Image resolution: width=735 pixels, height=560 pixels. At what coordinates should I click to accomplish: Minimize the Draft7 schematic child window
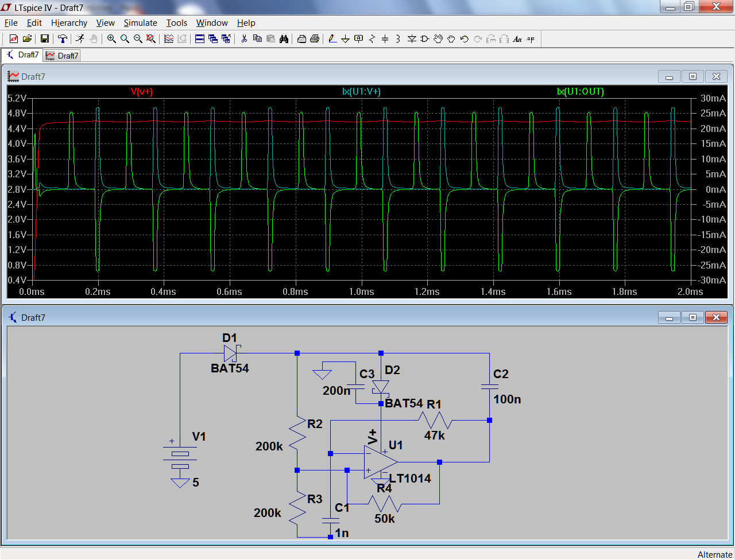pos(669,317)
